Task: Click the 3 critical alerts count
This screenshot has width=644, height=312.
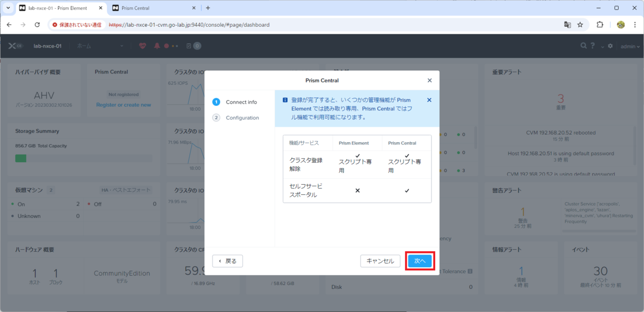Action: coord(561,99)
